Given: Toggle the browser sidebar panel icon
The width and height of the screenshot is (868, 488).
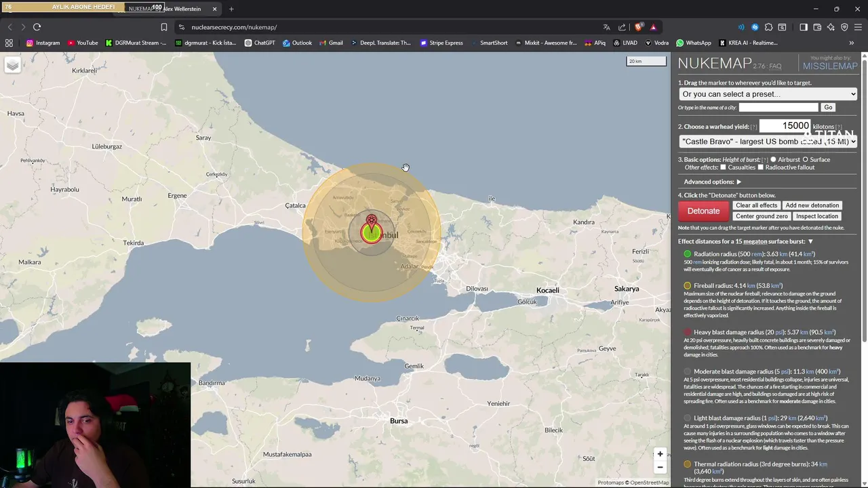Looking at the screenshot, I should pyautogui.click(x=804, y=27).
